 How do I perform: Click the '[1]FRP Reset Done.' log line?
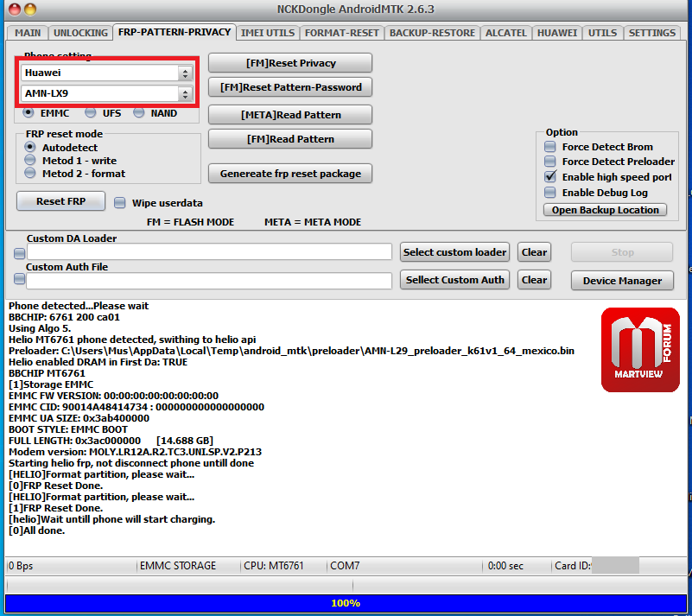[x=55, y=508]
